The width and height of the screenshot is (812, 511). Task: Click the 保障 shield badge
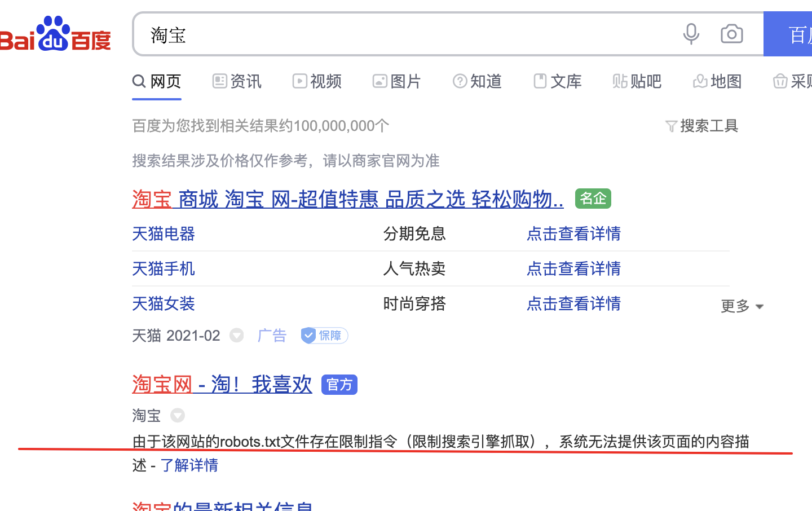point(324,336)
